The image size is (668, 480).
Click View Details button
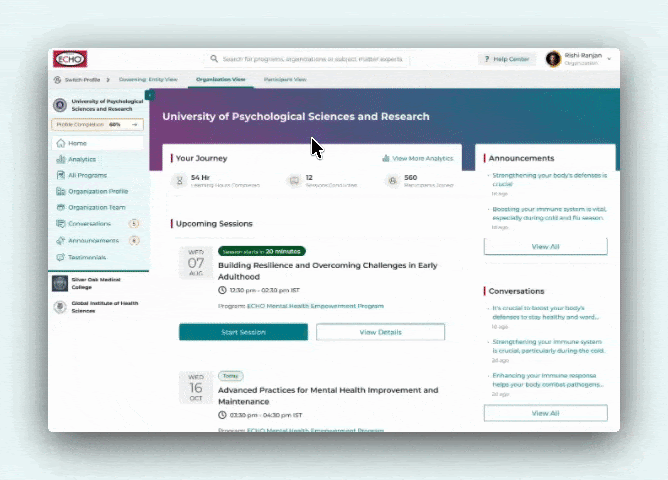coord(380,332)
